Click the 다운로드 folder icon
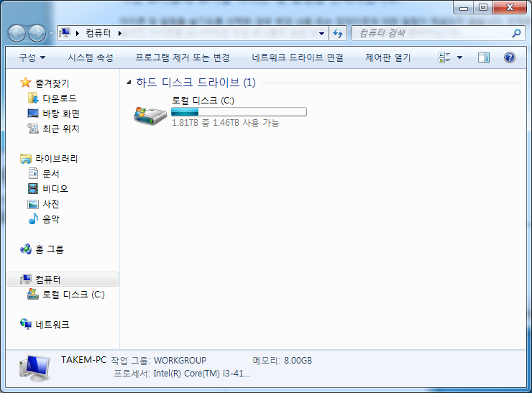This screenshot has height=393, width=532. tap(33, 98)
